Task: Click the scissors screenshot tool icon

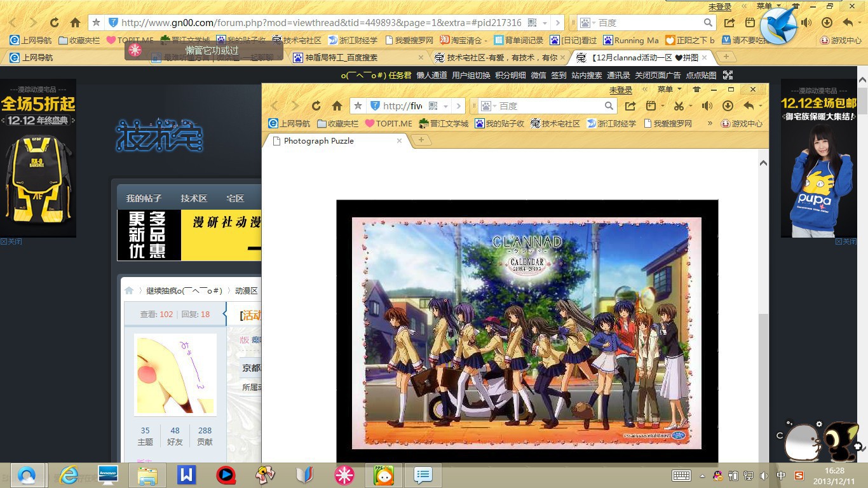Action: pyautogui.click(x=679, y=106)
